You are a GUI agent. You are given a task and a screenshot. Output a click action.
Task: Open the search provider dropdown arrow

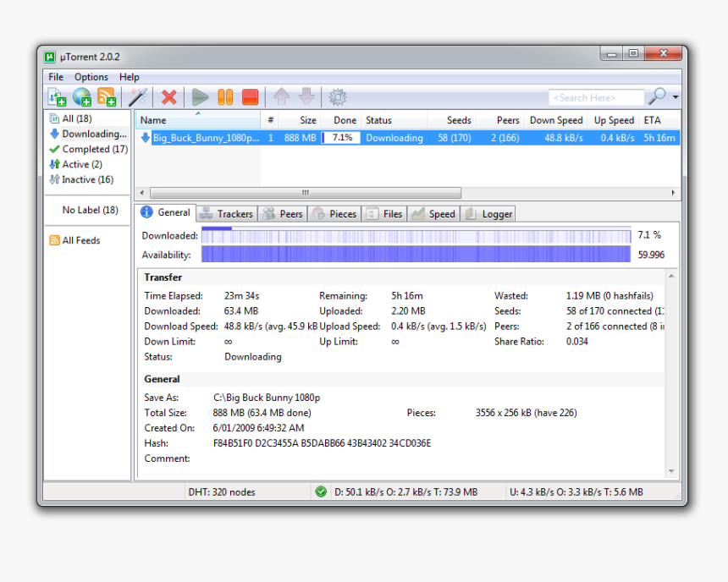point(676,97)
